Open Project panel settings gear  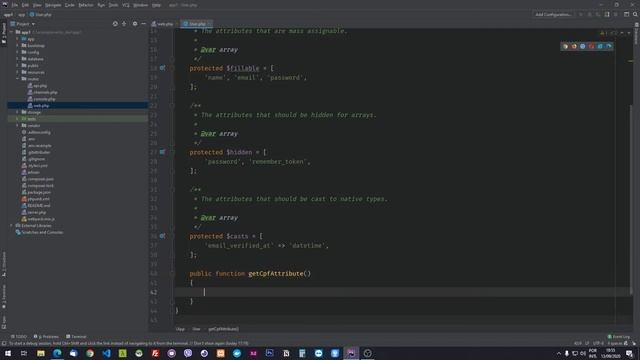coord(135,24)
